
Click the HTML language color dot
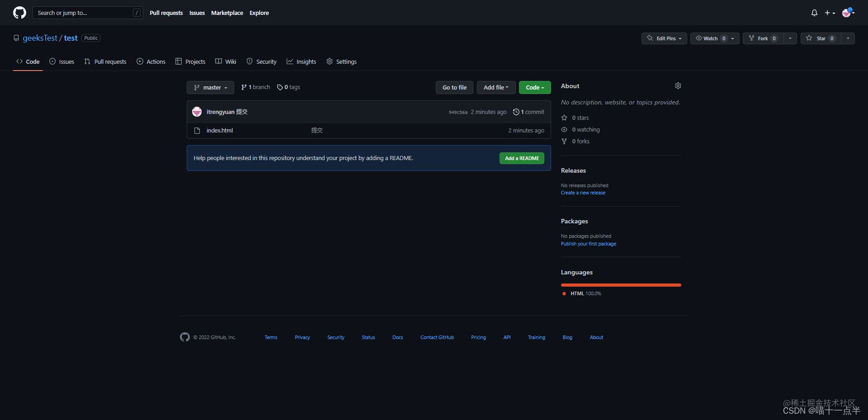564,293
